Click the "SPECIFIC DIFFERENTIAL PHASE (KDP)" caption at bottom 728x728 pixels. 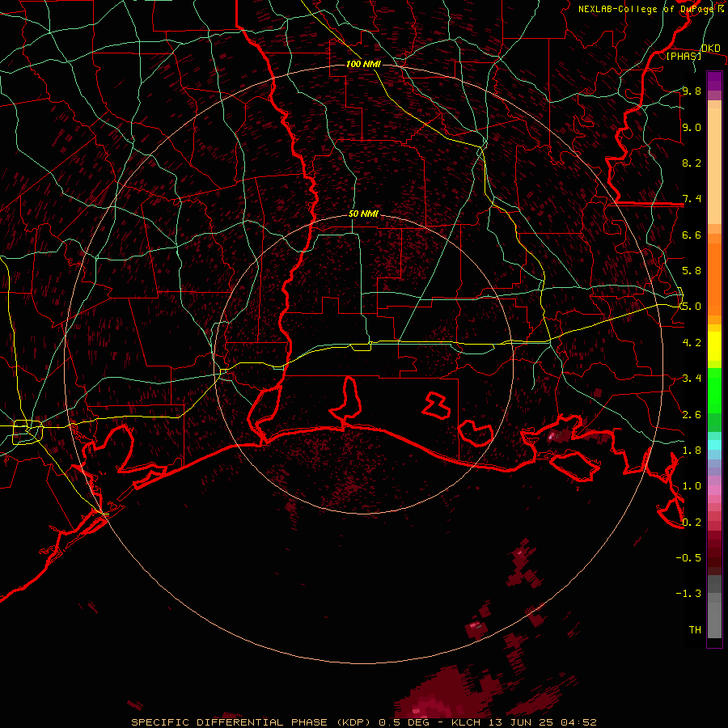pyautogui.click(x=253, y=722)
